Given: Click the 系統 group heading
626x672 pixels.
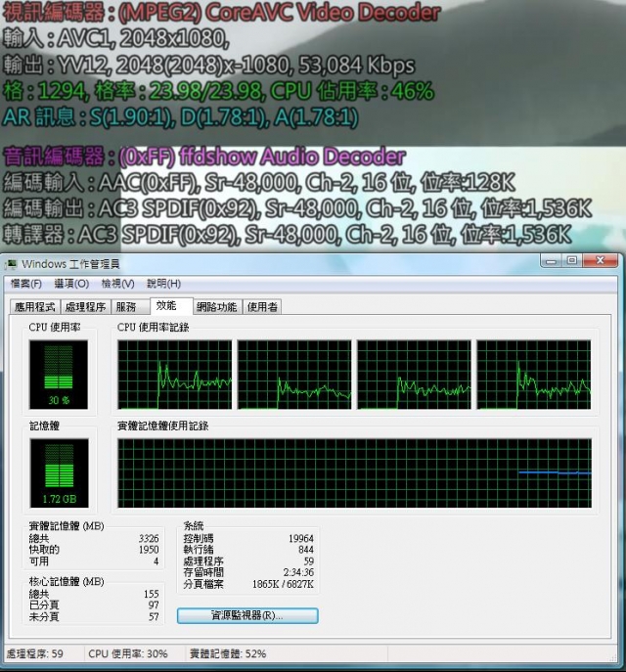Looking at the screenshot, I should point(194,526).
